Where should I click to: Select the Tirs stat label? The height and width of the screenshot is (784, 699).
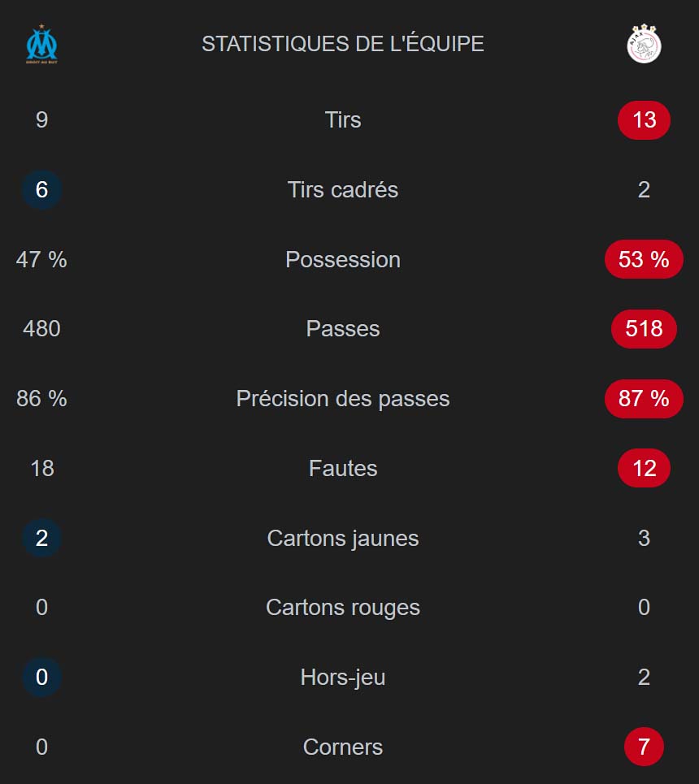click(x=343, y=120)
